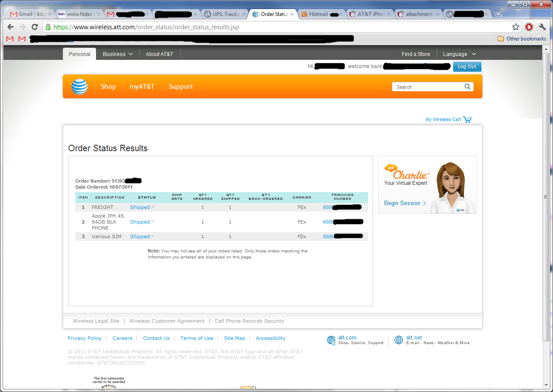Click the Contact Us link
Image resolution: width=553 pixels, height=392 pixels.
(x=156, y=338)
